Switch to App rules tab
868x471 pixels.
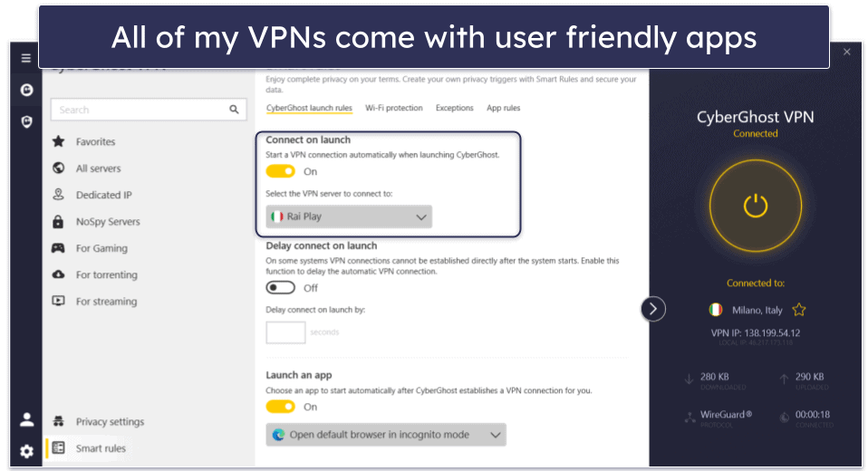pos(503,108)
